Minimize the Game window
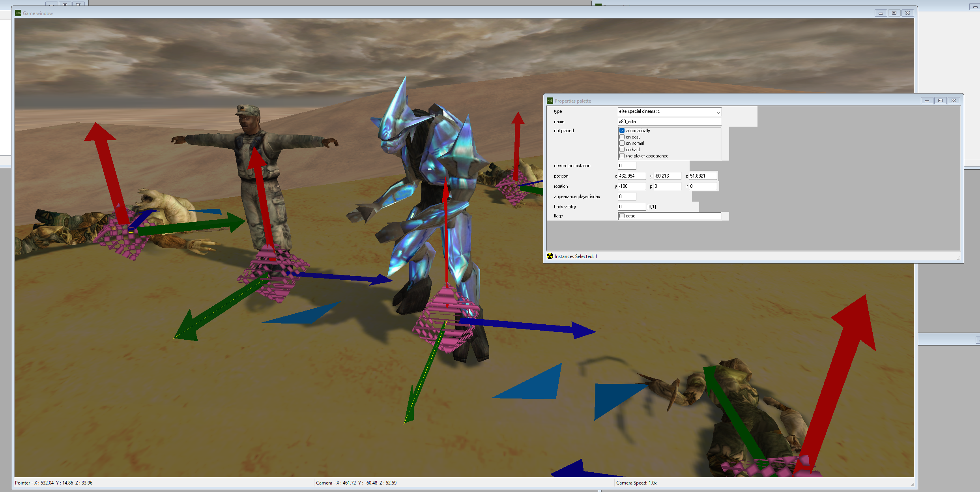980x492 pixels. (x=881, y=13)
